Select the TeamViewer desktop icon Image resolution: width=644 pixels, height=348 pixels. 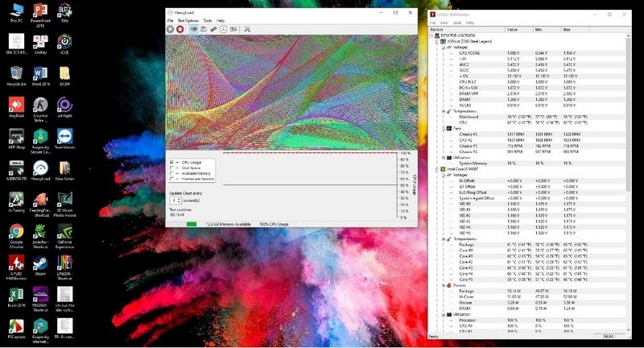point(64,135)
